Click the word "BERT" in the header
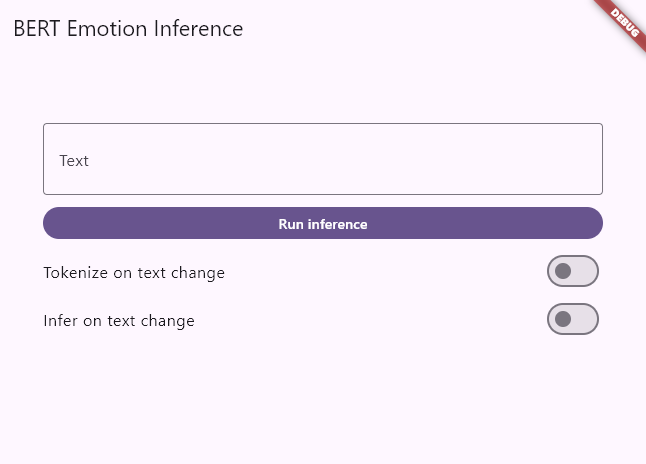 point(38,28)
